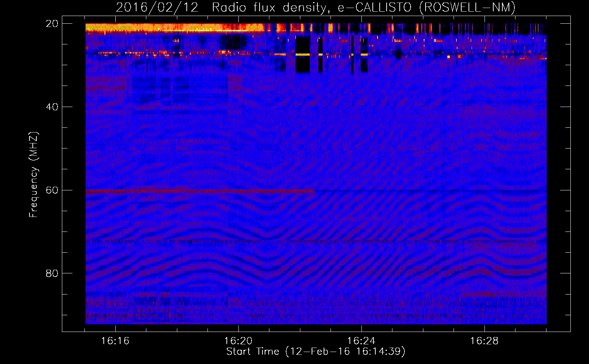Click the frequency tick label 80
Image resolution: width=589 pixels, height=364 pixels.
click(x=52, y=273)
